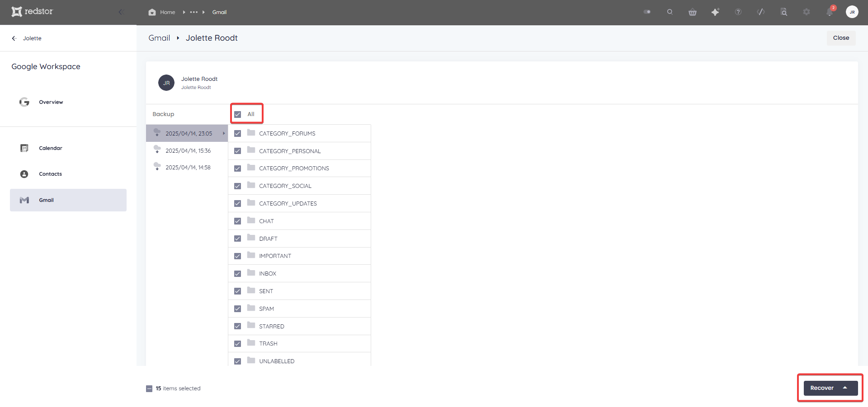This screenshot has width=868, height=407.
Task: Collapse the sidebar with the chevron
Action: 120,12
